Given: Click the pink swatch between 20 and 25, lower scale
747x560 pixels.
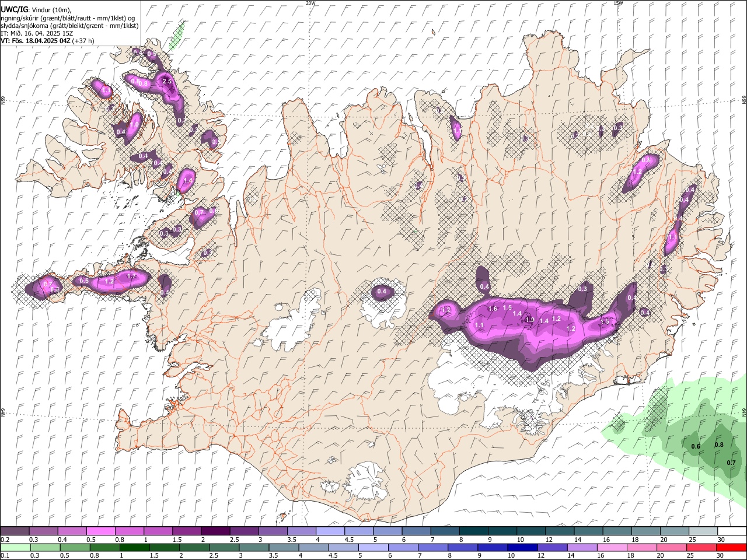Looking at the screenshot, I should tap(671, 547).
